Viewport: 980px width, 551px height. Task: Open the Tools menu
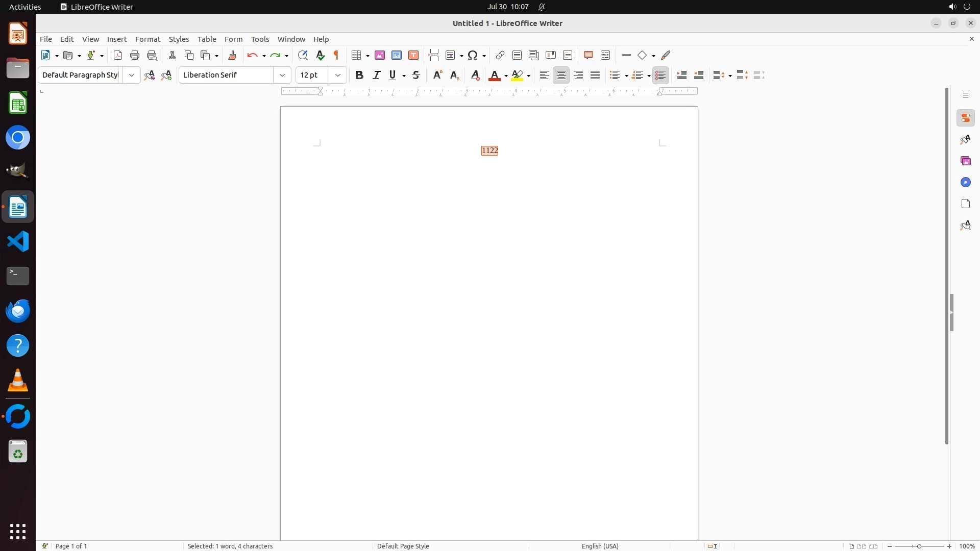[x=260, y=39]
